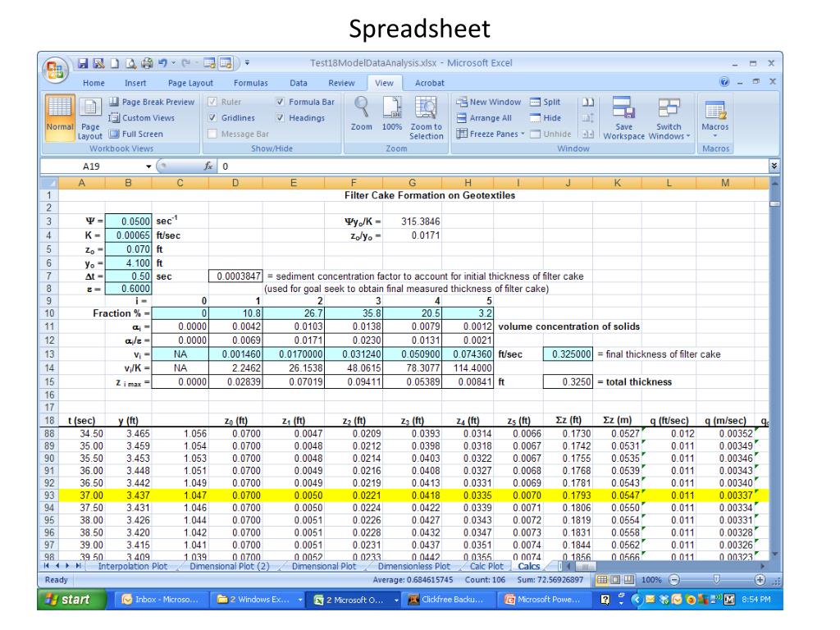840x630 pixels.
Task: Open Print Preview from Quick Access Toolbar
Action: pyautogui.click(x=130, y=63)
